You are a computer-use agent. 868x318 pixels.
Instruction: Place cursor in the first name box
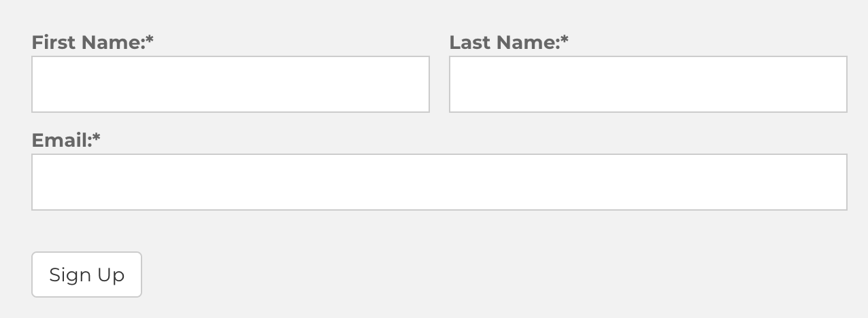pyautogui.click(x=231, y=84)
